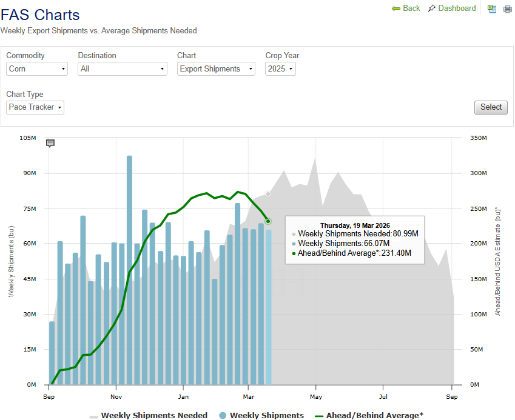The width and height of the screenshot is (515, 420).
Task: Click the gray Weekly Shipments Needed marker
Action: [268, 194]
